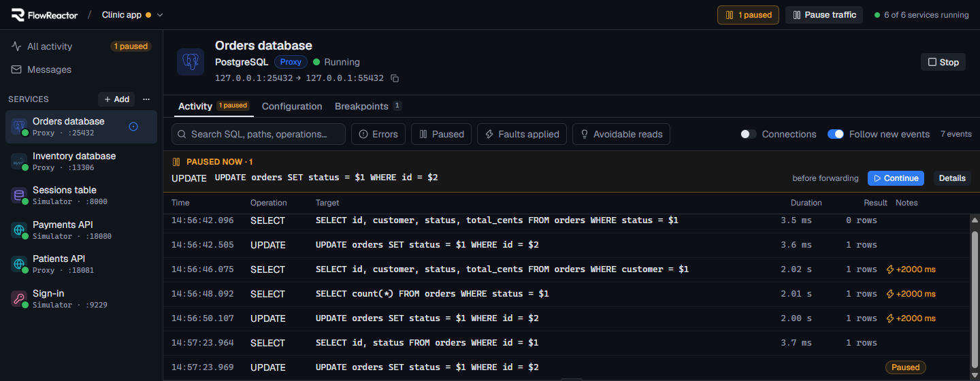Image resolution: width=980 pixels, height=381 pixels.
Task: Select the 14:56:50.107 UPDATE row
Action: click(x=567, y=318)
